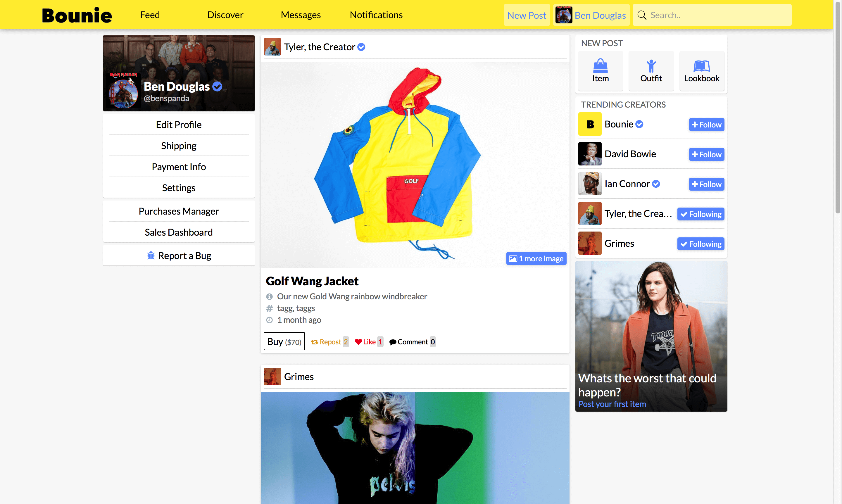Go to Messages in navigation bar
Viewport: 842px width, 504px height.
301,15
